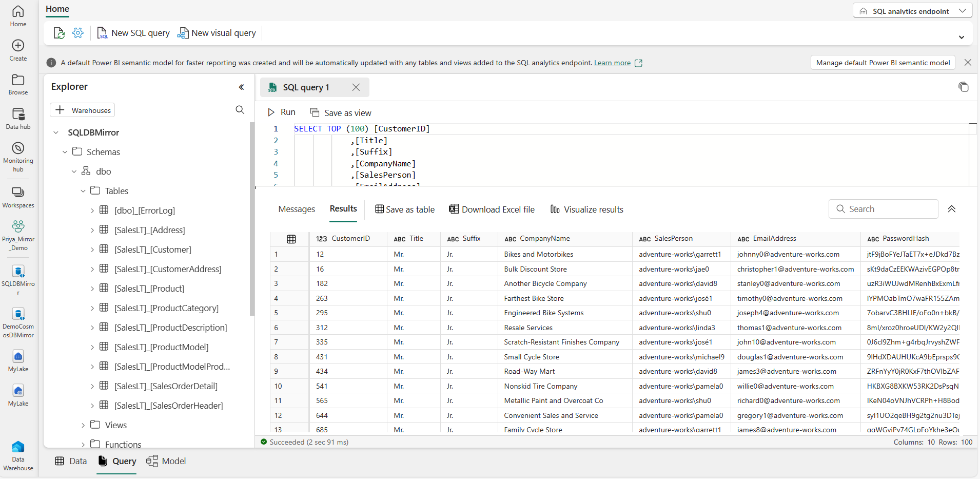Collapse the dbo schema node
The width and height of the screenshot is (980, 479).
coord(74,171)
